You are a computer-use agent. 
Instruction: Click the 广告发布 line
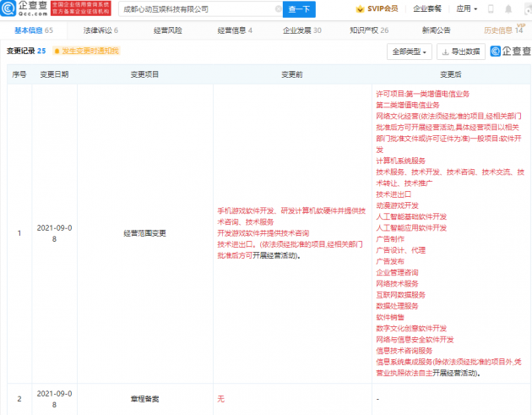tap(390, 261)
